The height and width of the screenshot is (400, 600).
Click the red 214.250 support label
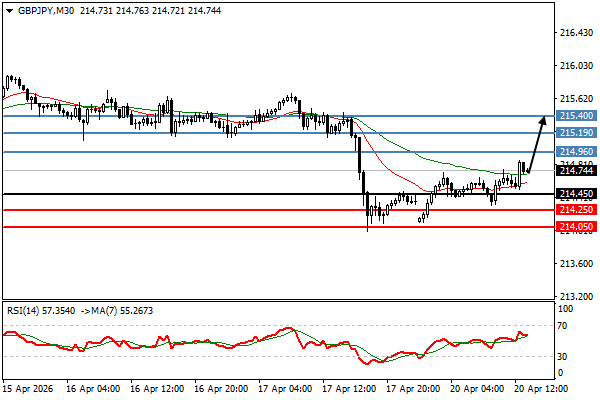577,210
